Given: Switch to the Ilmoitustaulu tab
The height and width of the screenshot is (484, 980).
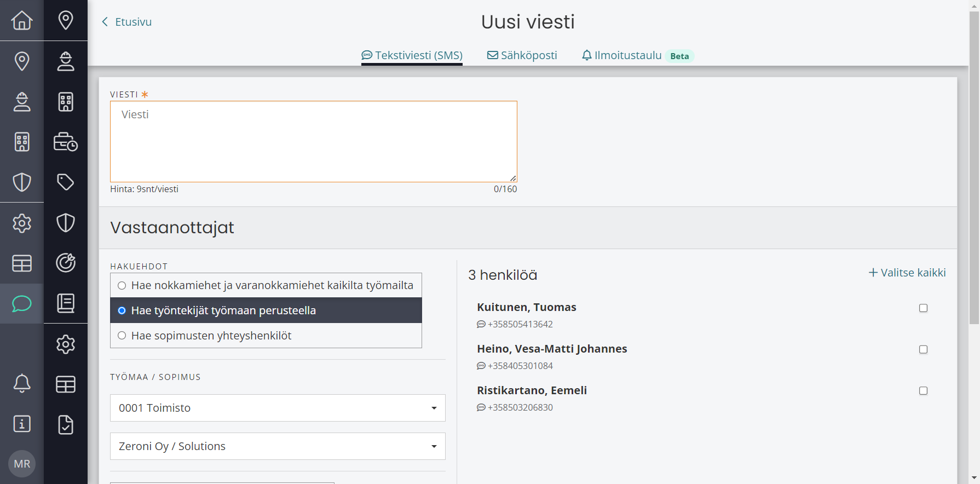Looking at the screenshot, I should [x=622, y=55].
